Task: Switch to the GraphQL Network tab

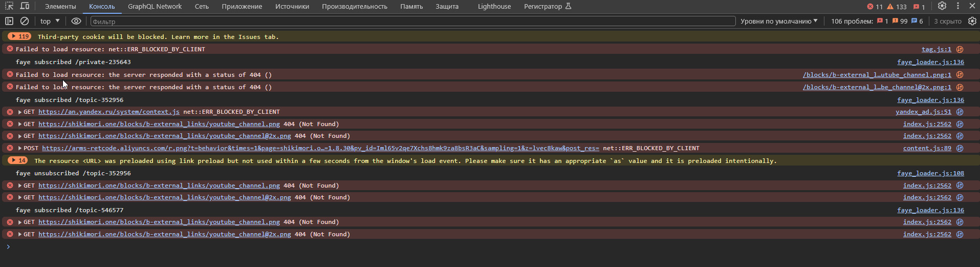Action: pyautogui.click(x=155, y=7)
